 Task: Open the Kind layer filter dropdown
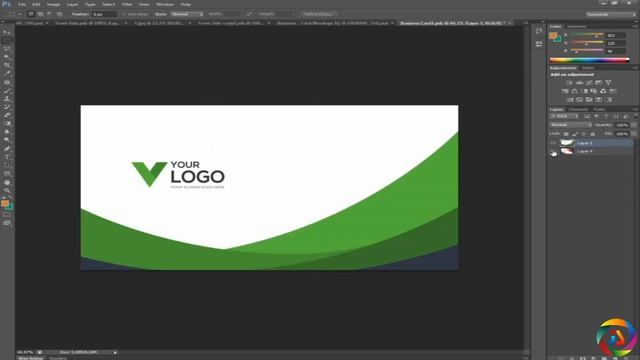pyautogui.click(x=564, y=116)
